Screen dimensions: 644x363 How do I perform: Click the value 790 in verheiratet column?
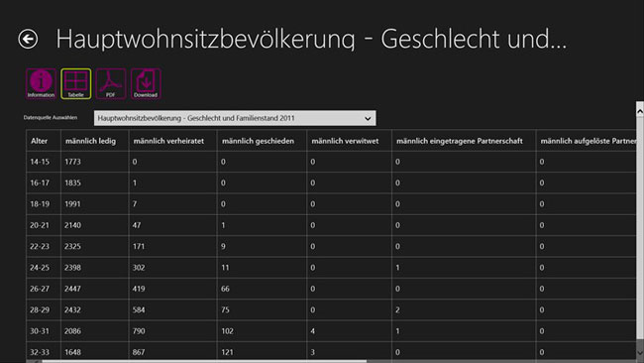pyautogui.click(x=139, y=331)
